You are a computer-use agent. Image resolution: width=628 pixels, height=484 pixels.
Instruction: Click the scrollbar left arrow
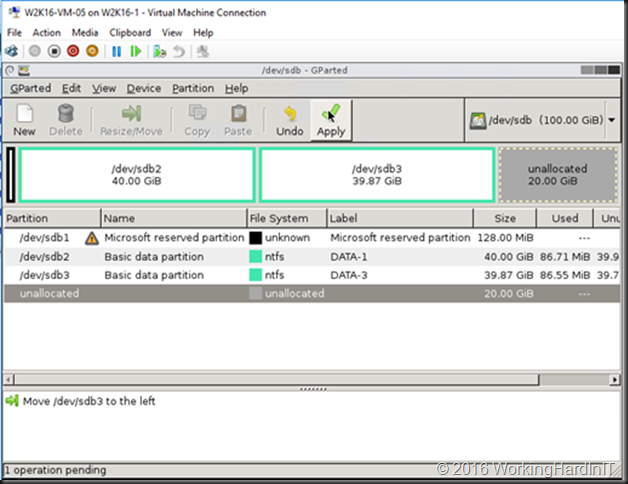pos(8,379)
